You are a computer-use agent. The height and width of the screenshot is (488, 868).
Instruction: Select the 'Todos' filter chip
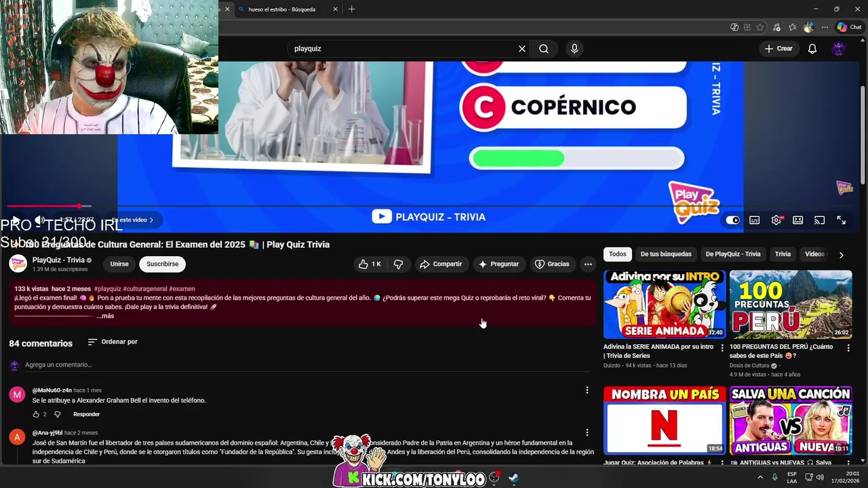618,254
